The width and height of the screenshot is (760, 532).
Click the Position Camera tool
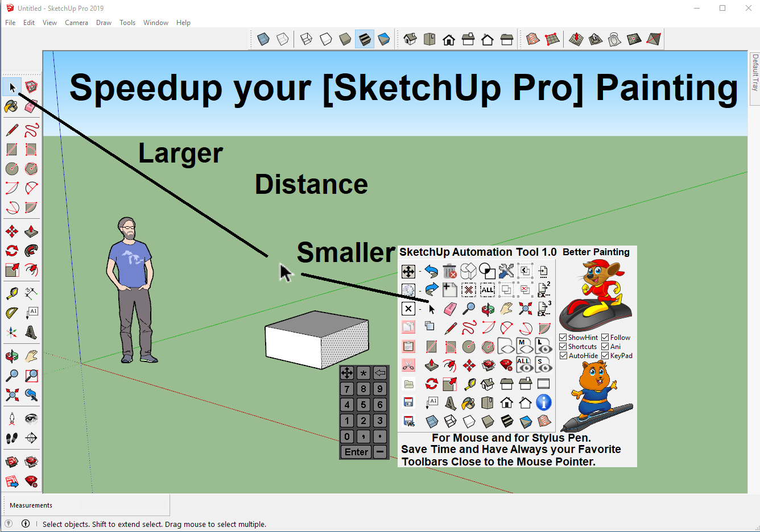click(x=11, y=419)
